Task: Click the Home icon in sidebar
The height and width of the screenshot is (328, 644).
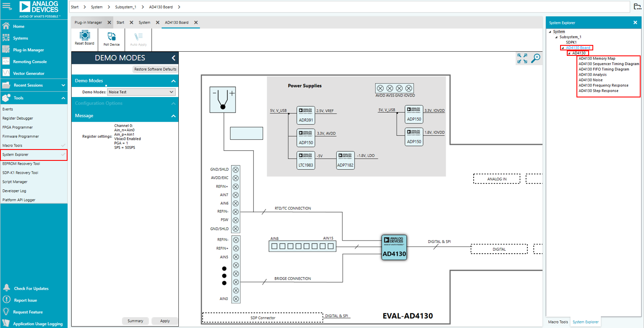Action: point(6,26)
